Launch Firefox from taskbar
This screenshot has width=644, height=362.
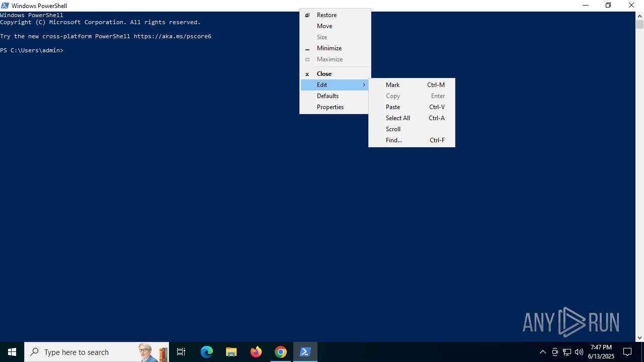[256, 352]
